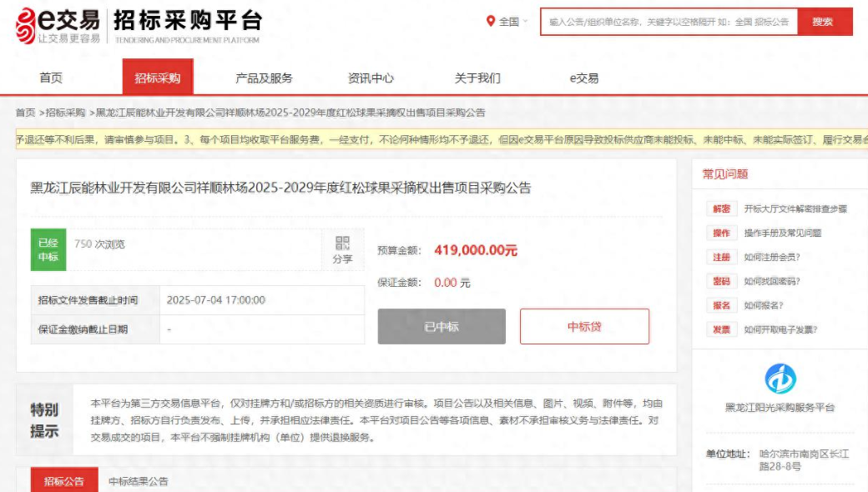This screenshot has width=868, height=492.
Task: Click the 中标贷 button
Action: (584, 327)
